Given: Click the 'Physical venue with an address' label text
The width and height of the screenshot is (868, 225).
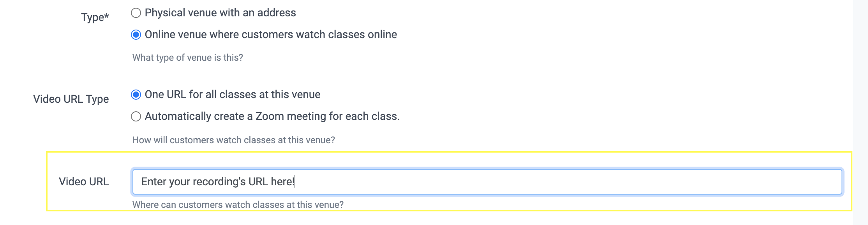Looking at the screenshot, I should pyautogui.click(x=220, y=13).
